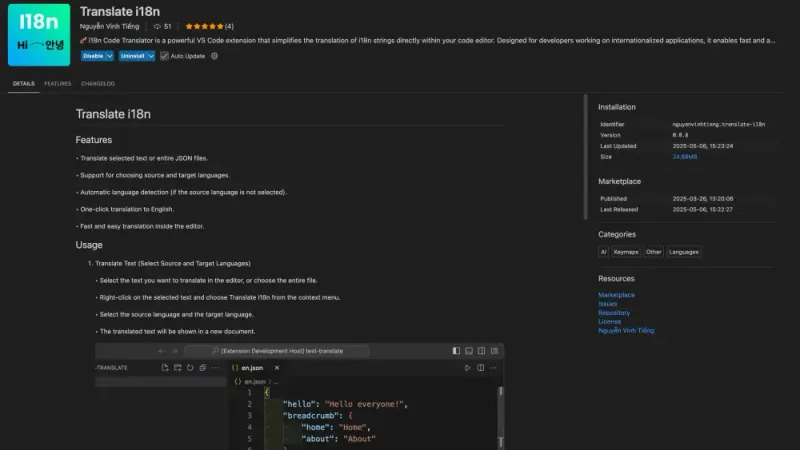Click the install count cloud icon
Image resolution: width=800 pixels, height=450 pixels.
pos(157,27)
